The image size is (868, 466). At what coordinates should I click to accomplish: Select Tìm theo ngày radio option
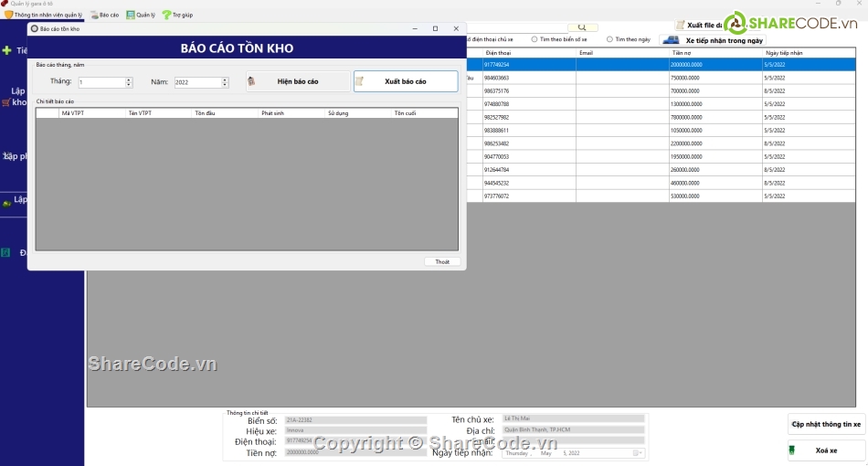point(609,39)
